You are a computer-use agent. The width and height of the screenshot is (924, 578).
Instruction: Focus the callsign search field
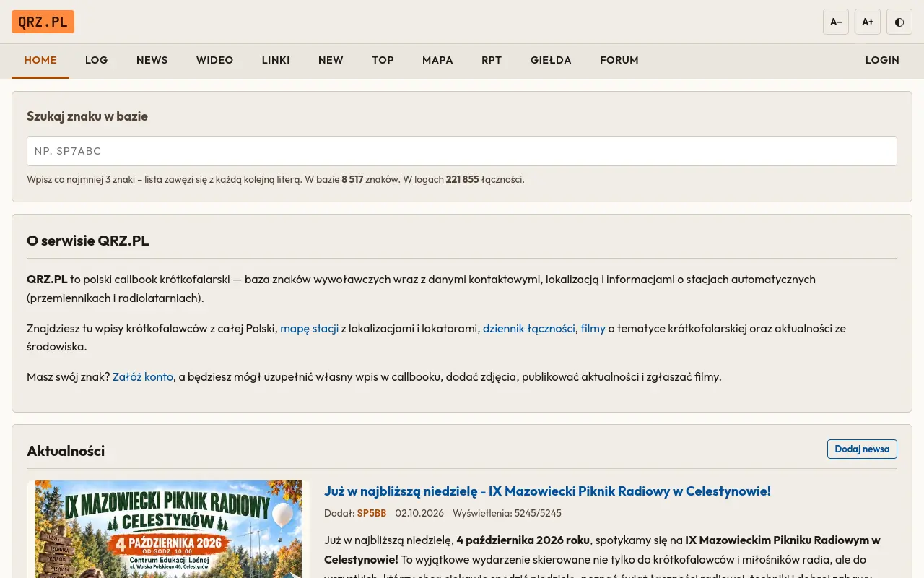(462, 151)
